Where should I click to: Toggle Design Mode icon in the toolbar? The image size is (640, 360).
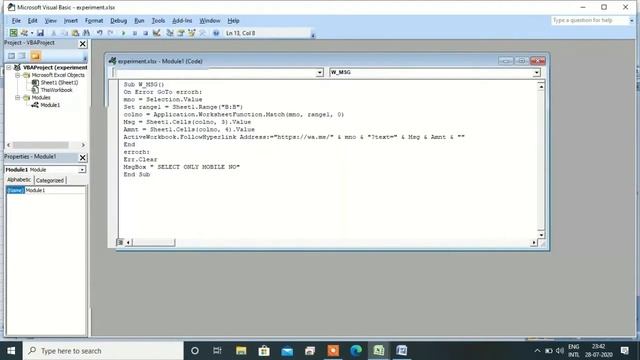click(157, 33)
